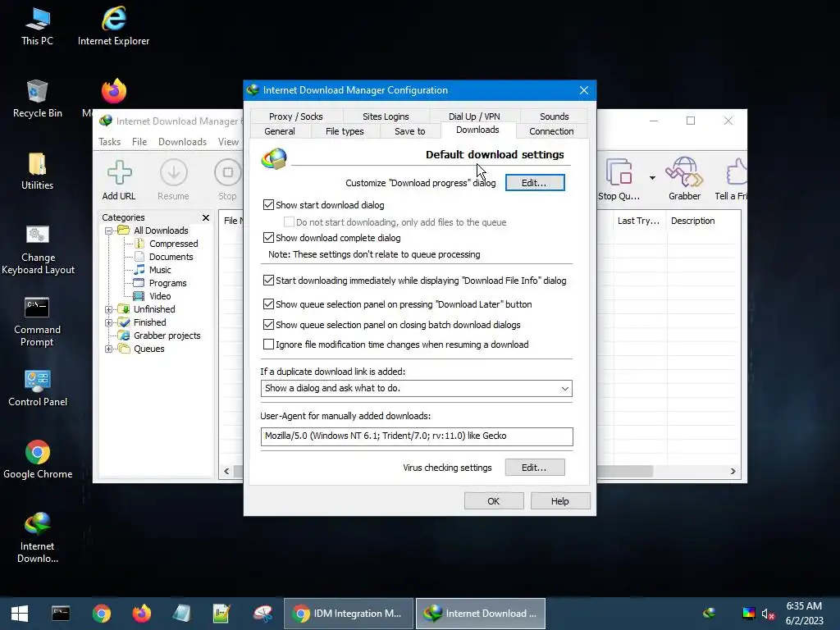The width and height of the screenshot is (840, 630).
Task: Open This PC desktop icon
Action: (x=37, y=27)
